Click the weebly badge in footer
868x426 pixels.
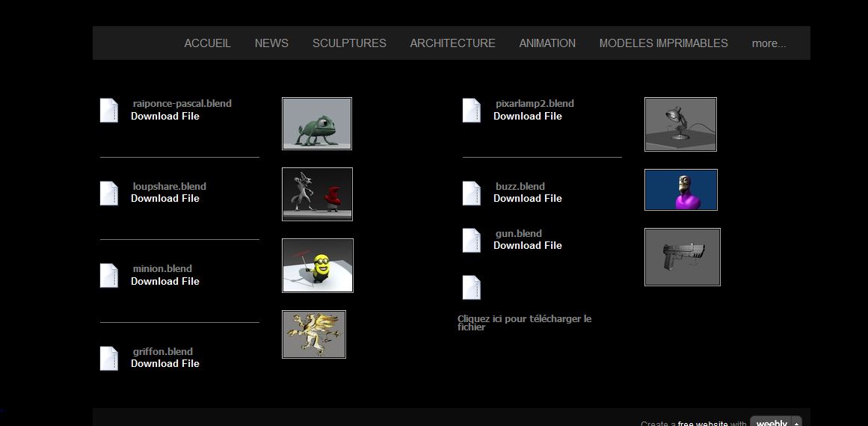(x=775, y=422)
